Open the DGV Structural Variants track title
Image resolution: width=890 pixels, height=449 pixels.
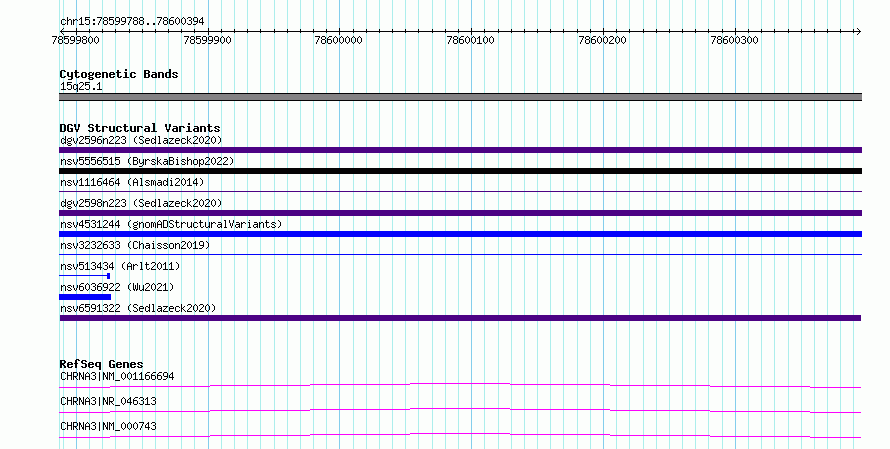(140, 128)
